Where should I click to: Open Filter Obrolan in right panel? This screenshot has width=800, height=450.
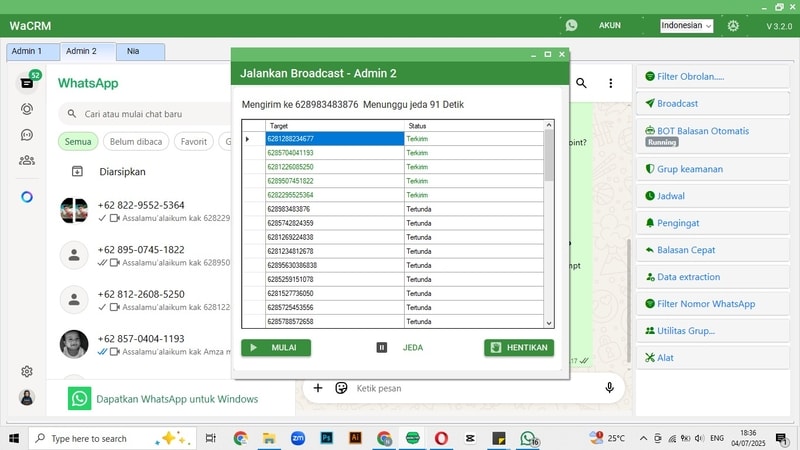[x=713, y=77]
